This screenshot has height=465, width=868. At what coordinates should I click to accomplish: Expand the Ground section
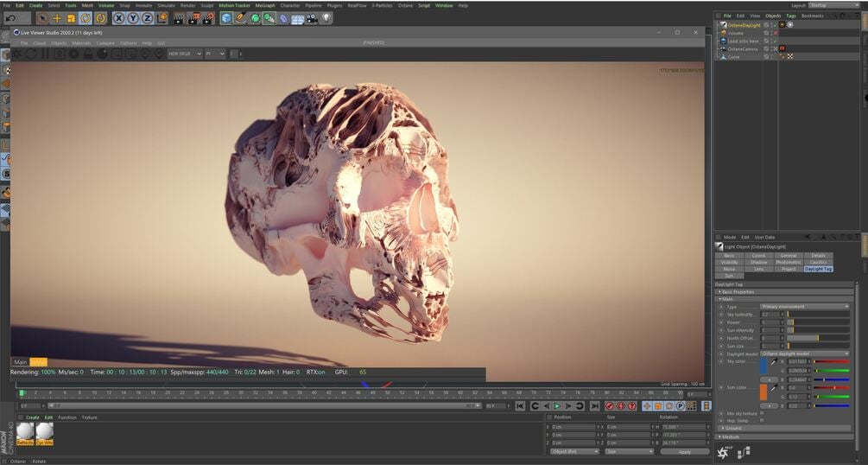[732, 428]
